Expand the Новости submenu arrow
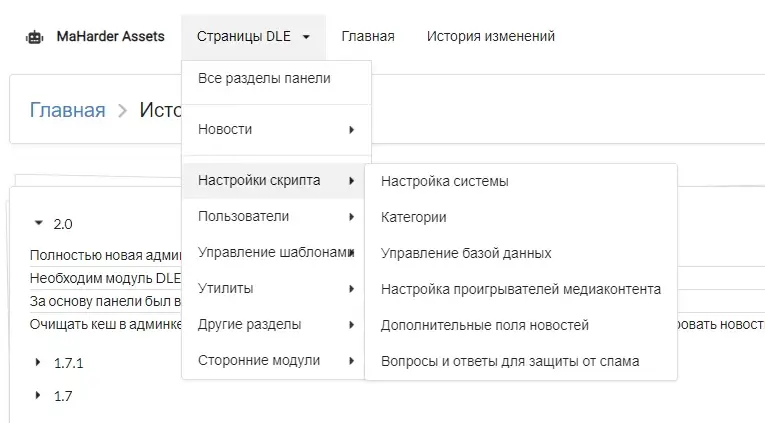 (x=351, y=129)
